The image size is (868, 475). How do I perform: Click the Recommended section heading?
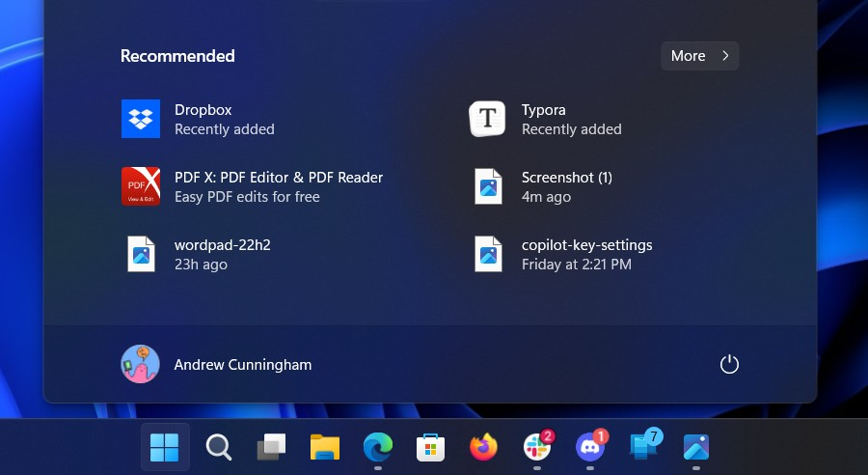point(177,56)
